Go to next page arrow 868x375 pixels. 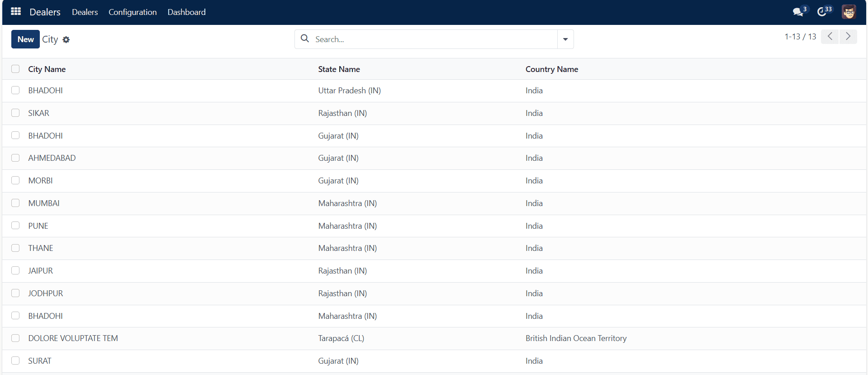click(x=848, y=36)
